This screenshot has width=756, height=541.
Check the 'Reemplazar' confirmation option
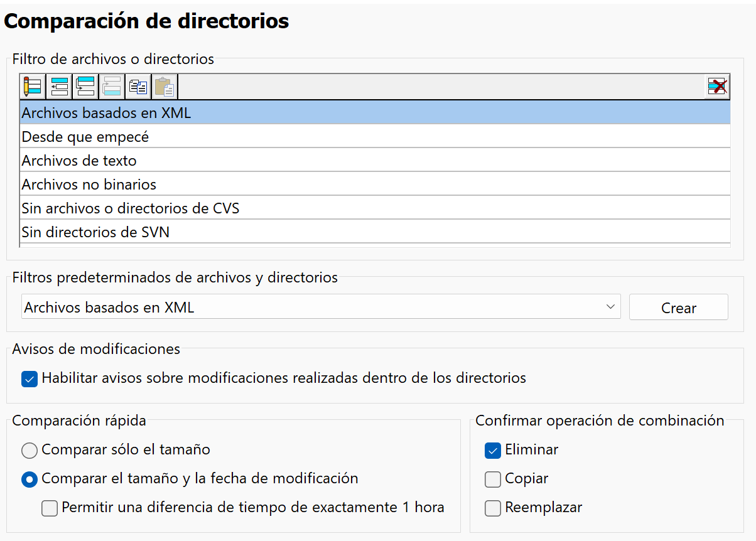coord(493,508)
